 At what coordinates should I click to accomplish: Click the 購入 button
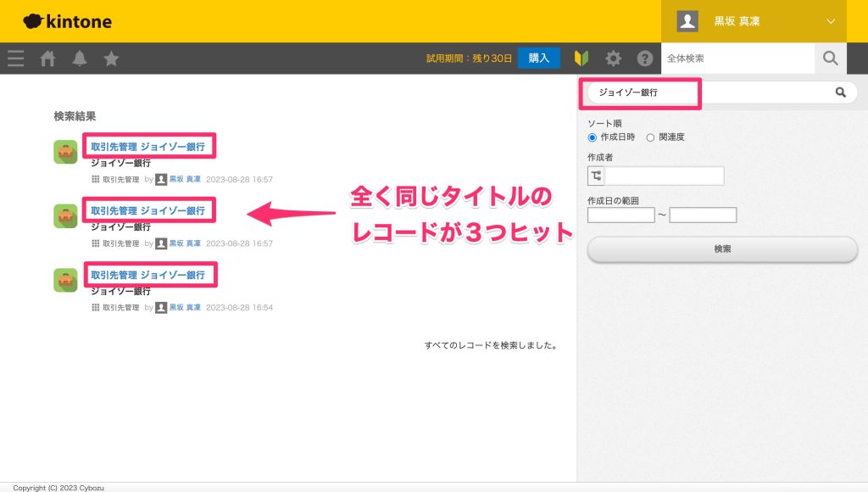coord(538,59)
